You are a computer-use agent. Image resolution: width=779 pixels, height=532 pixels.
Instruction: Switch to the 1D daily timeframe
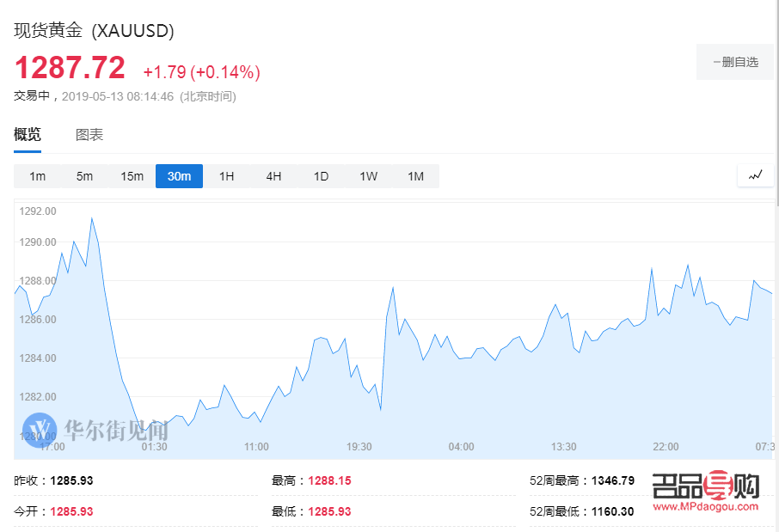pyautogui.click(x=320, y=175)
